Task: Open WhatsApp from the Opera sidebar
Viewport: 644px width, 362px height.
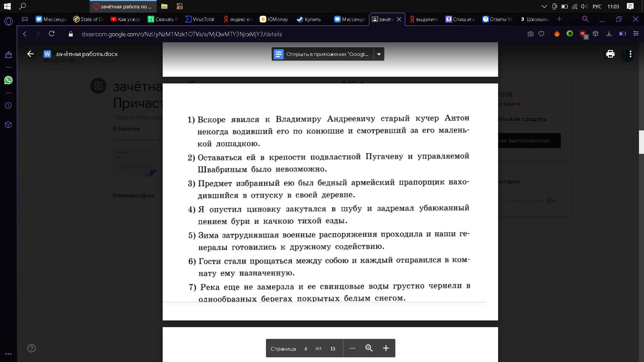Action: tap(8, 80)
